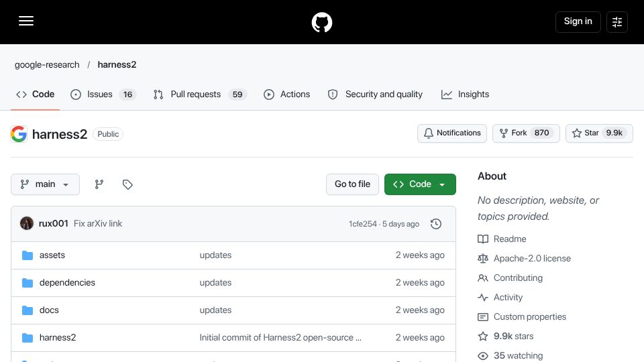View branches via the branch icon
The width and height of the screenshot is (644, 362).
[99, 184]
